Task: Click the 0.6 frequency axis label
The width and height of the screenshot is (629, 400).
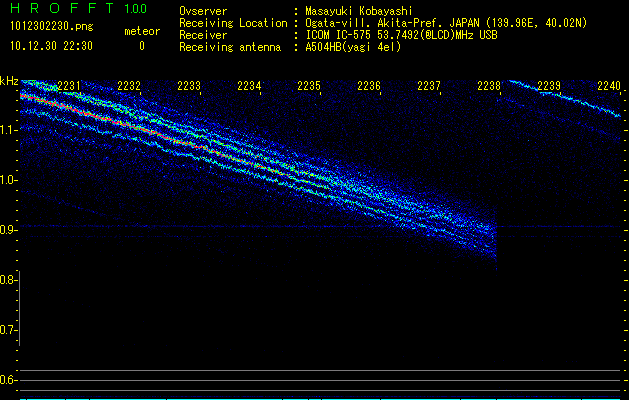Action: point(9,380)
